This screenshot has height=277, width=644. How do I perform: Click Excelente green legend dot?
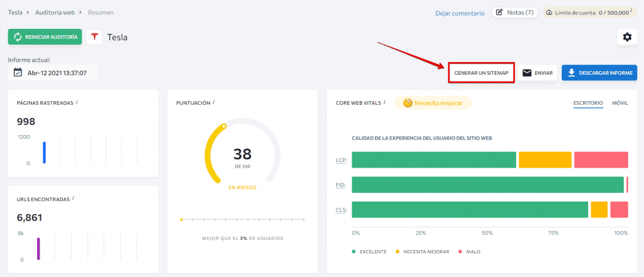353,251
